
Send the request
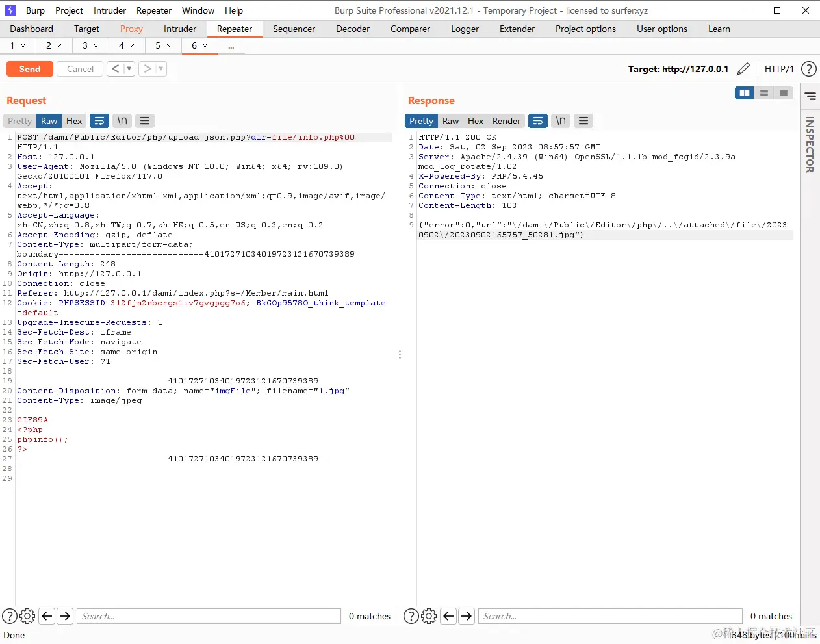click(30, 69)
